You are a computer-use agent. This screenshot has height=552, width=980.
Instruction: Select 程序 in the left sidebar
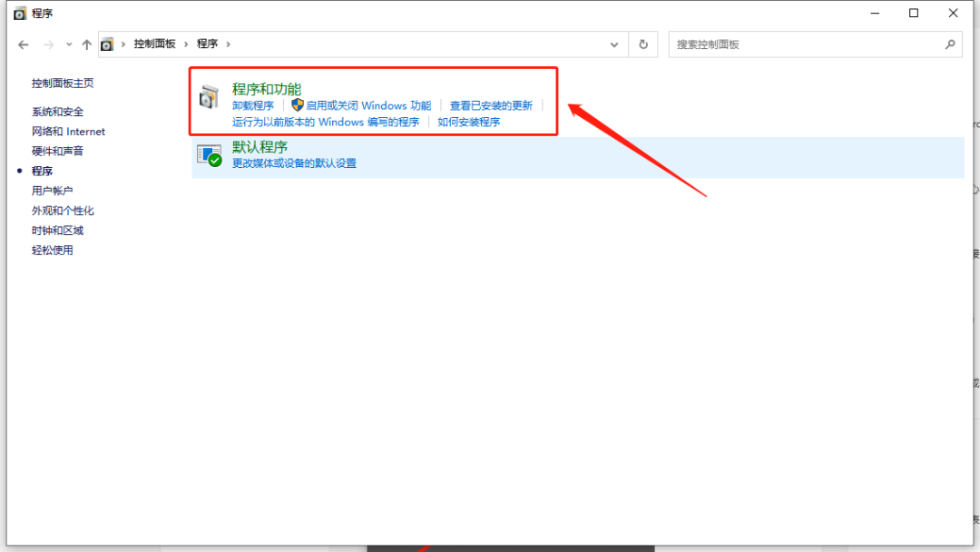click(42, 171)
